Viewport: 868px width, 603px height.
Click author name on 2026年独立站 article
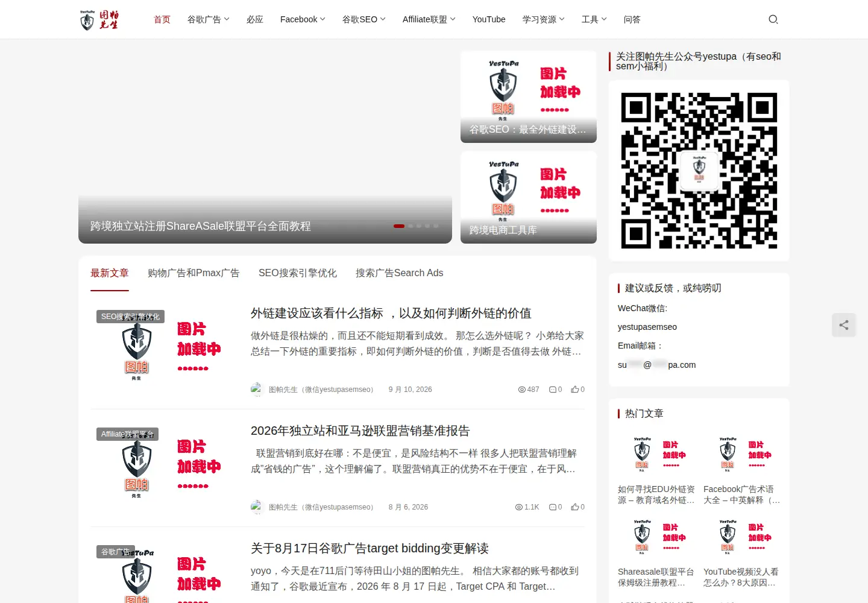[x=322, y=507]
